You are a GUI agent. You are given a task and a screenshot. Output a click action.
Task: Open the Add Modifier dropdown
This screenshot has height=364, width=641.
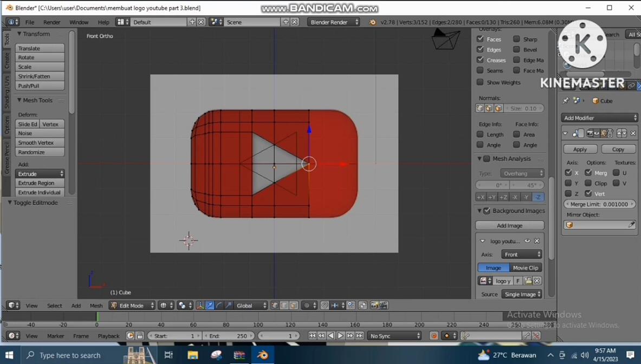pos(599,118)
